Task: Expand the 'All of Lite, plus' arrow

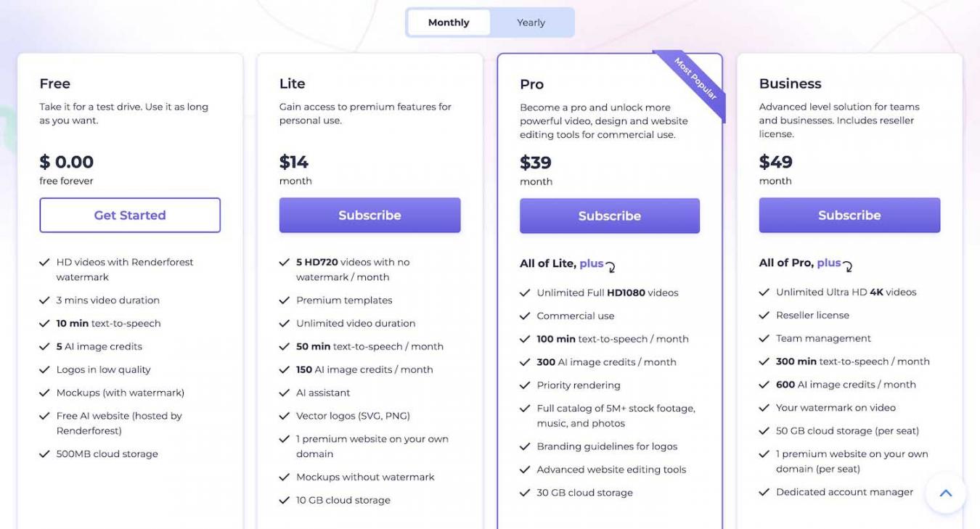Action: (x=611, y=266)
